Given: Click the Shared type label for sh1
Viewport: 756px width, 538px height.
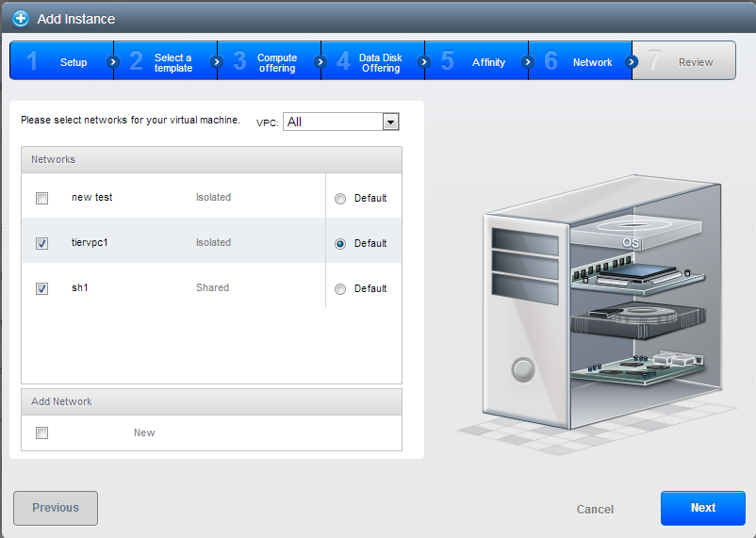Looking at the screenshot, I should [x=213, y=287].
